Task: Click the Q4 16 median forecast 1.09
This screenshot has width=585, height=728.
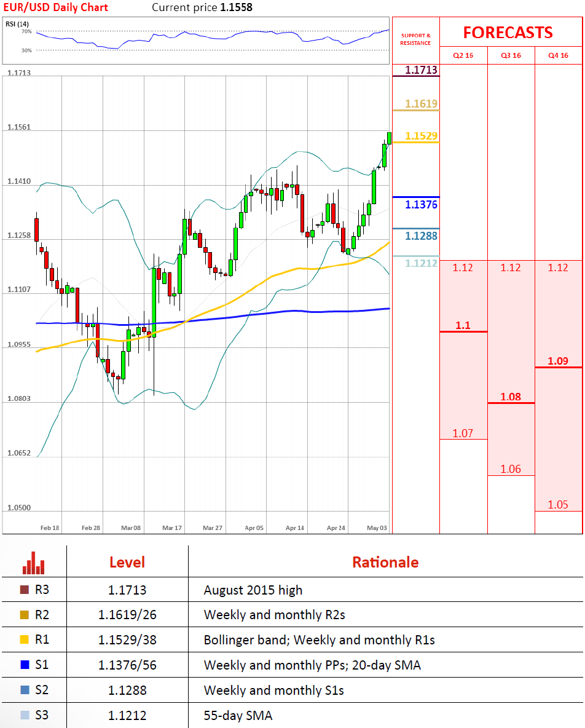Action: (x=558, y=361)
